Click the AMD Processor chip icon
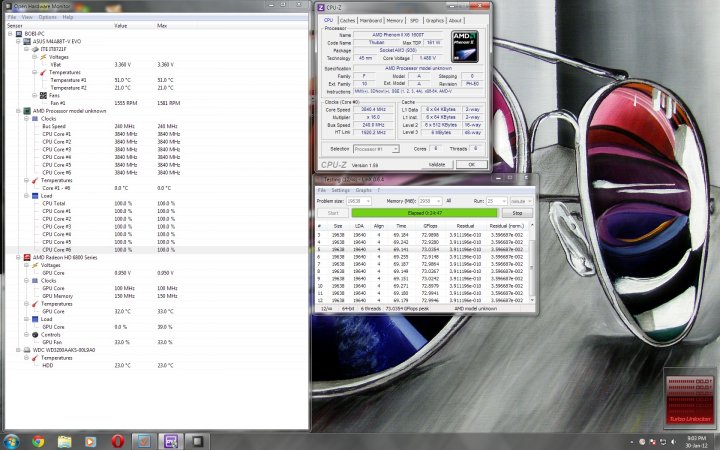Image resolution: width=720 pixels, height=450 pixels. click(27, 111)
